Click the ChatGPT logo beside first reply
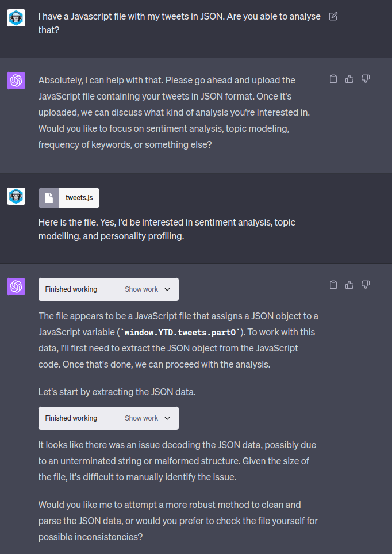The image size is (392, 554). (x=16, y=81)
